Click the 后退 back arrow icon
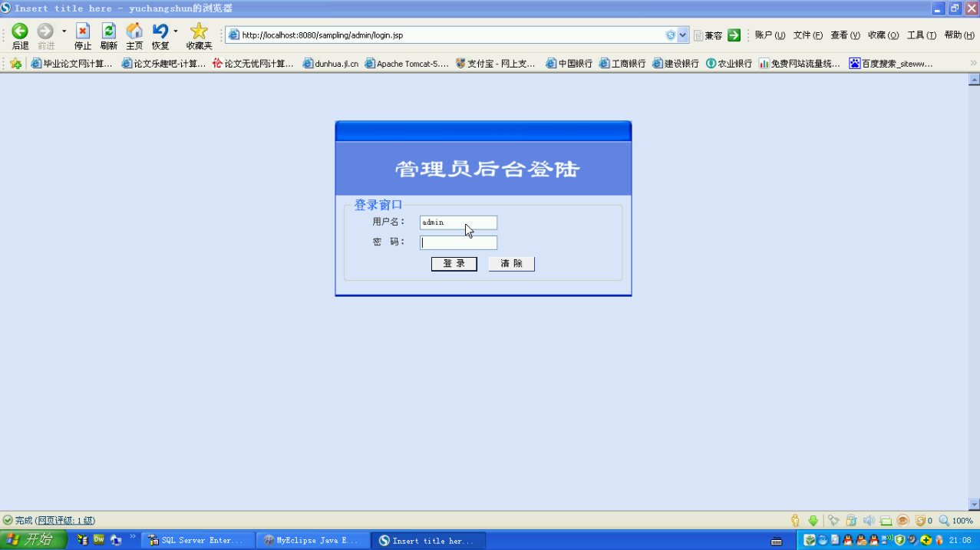Viewport: 980px width, 550px height. pos(20,31)
